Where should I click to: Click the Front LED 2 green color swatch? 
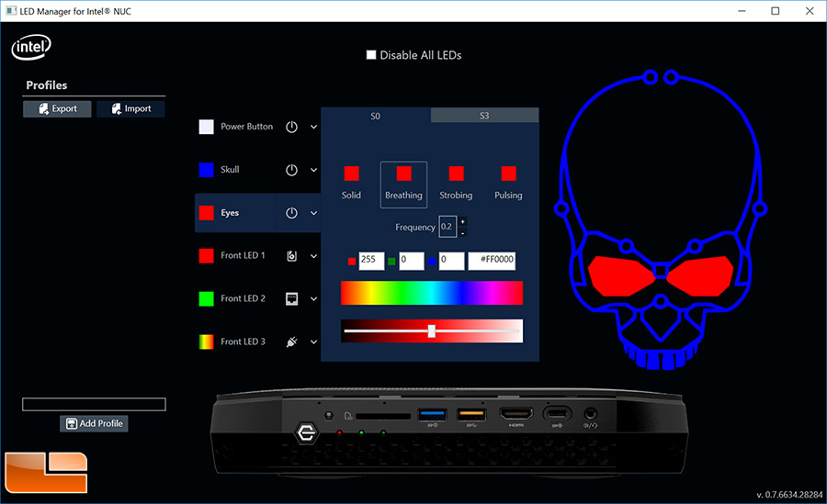click(206, 299)
